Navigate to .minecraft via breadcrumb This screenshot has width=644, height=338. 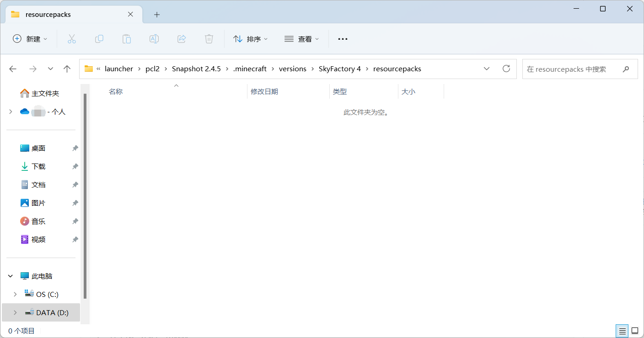pos(250,69)
